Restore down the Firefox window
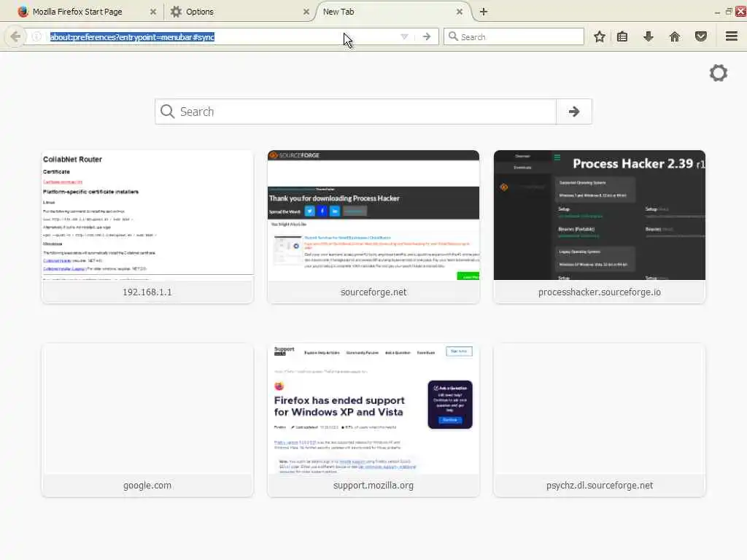 tap(729, 12)
